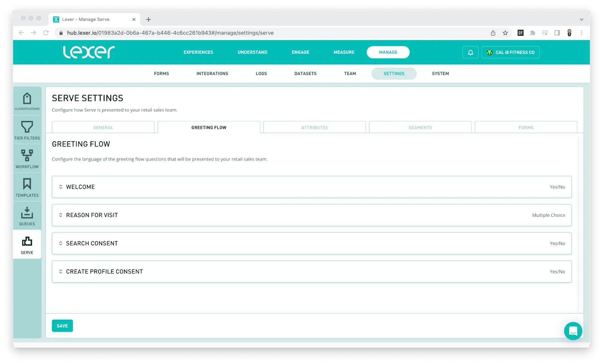603x364 pixels.
Task: Click the Lexer logo
Action: coord(89,52)
